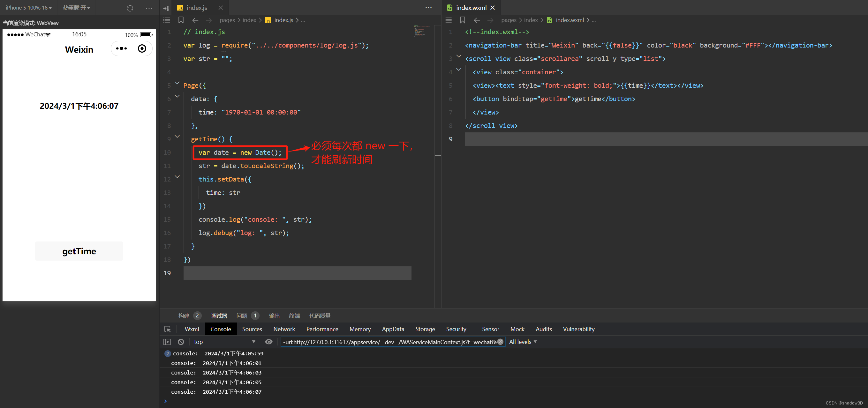Open the console context top dropdown

pos(224,342)
